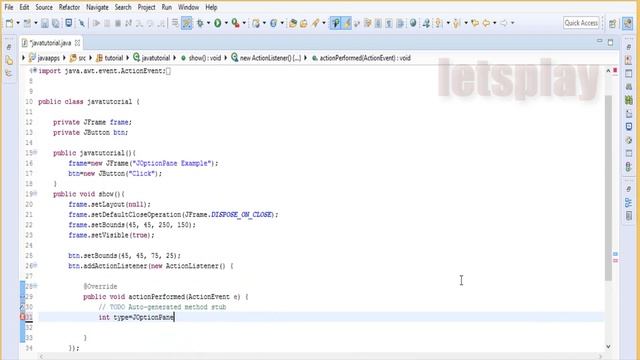Open the New Java Class dropdown arrow
The width and height of the screenshot is (640, 360).
click(282, 23)
